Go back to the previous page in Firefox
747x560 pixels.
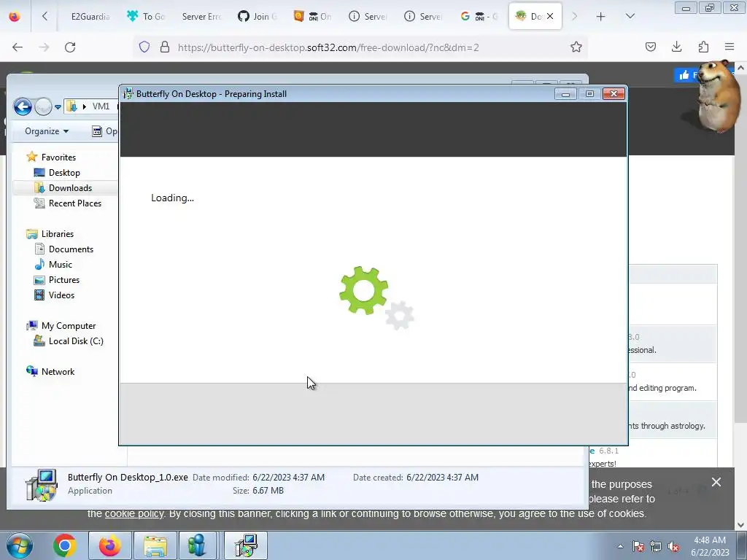(x=18, y=47)
